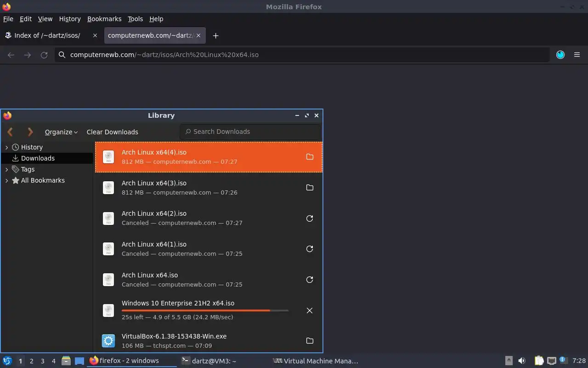The height and width of the screenshot is (368, 588).
Task: Open the File menu
Action: click(x=8, y=19)
